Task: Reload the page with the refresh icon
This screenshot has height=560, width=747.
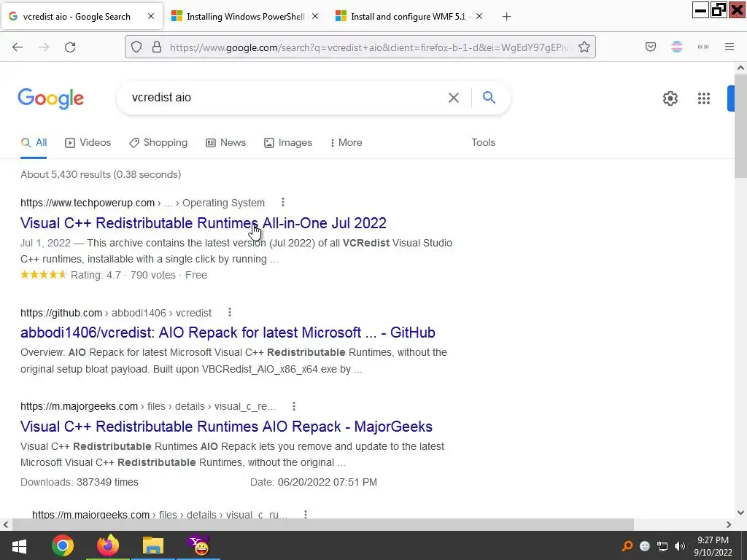Action: coord(70,47)
